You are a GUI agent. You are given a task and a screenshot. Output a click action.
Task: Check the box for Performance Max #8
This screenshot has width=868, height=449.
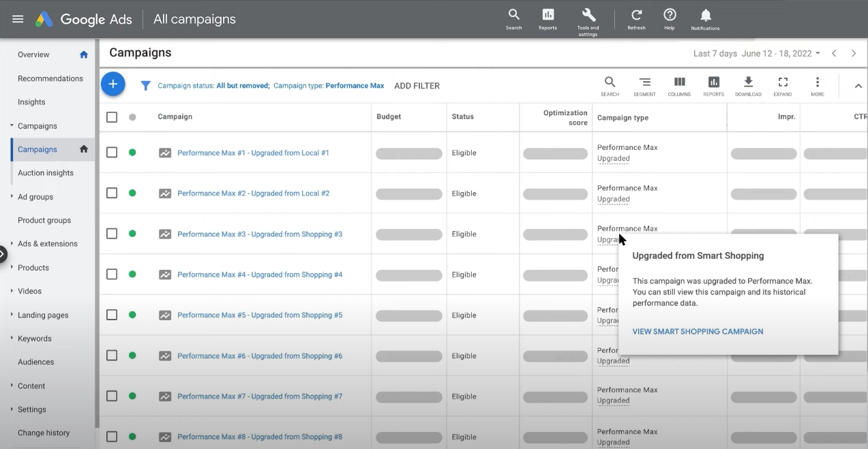pos(112,437)
